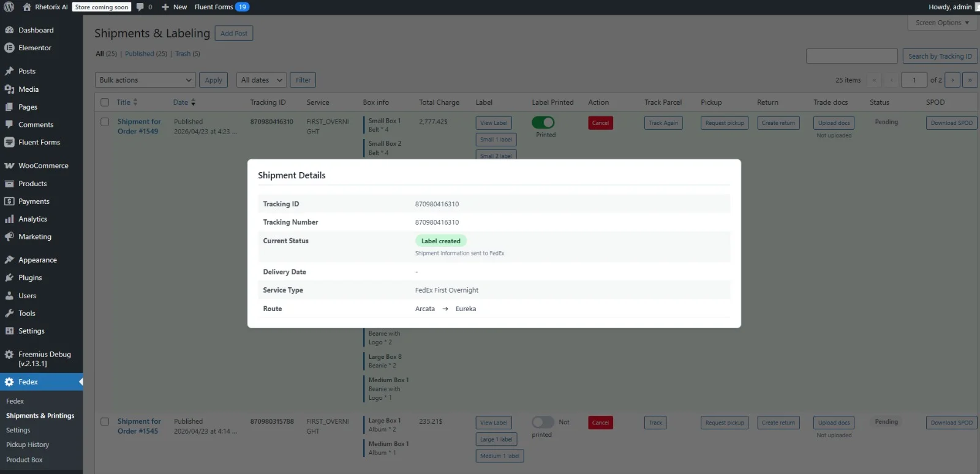Screen dimensions: 980x474
Task: Click the current page number field
Action: 914,80
